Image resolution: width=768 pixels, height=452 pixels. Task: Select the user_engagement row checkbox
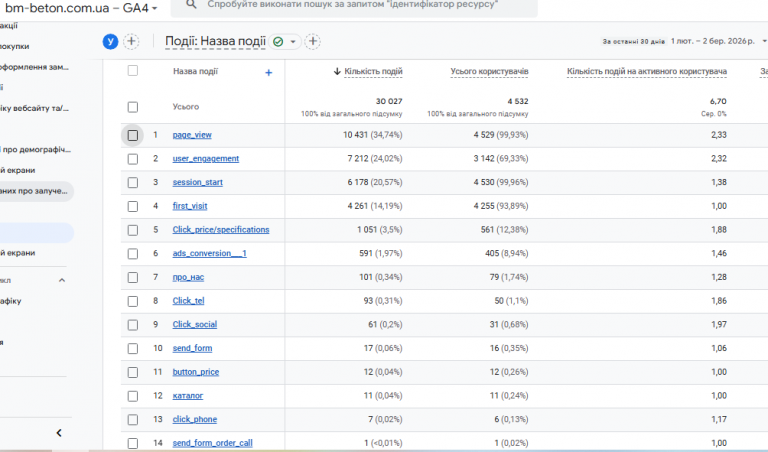point(133,159)
